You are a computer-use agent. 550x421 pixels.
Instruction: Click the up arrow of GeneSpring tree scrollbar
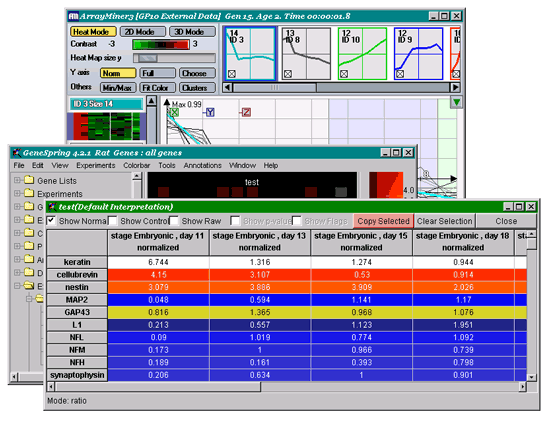coord(137,176)
